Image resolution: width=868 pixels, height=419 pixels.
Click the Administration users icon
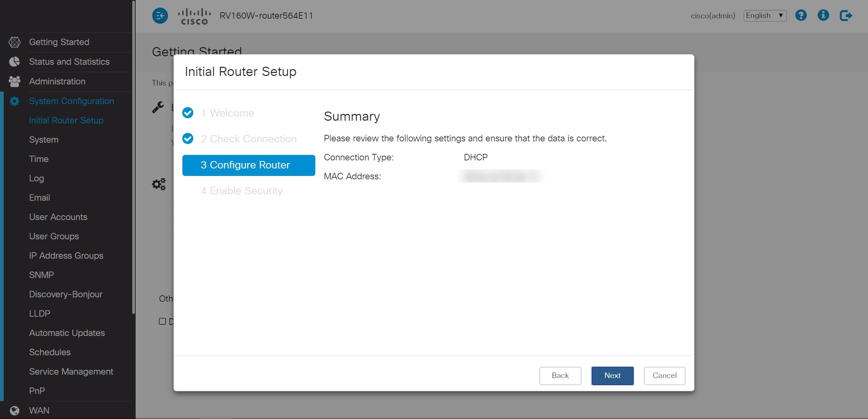click(14, 81)
